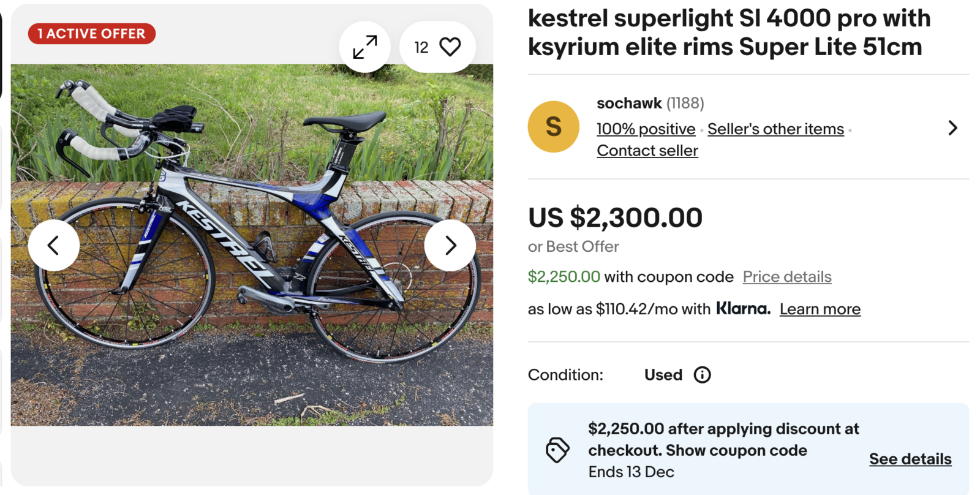Click the coupon tag icon
Viewport: 980px width, 495px height.
point(557,450)
